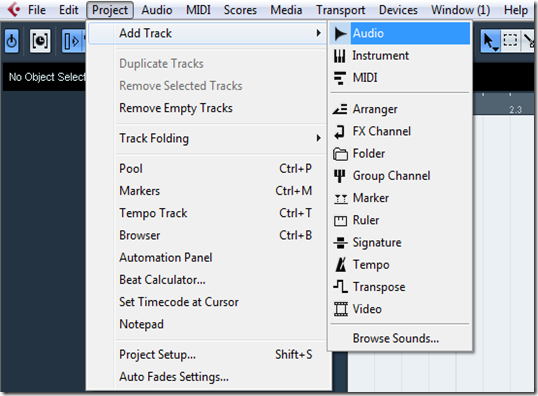Expand the Track Folding submenu arrow
This screenshot has height=396, width=538.
click(x=318, y=138)
